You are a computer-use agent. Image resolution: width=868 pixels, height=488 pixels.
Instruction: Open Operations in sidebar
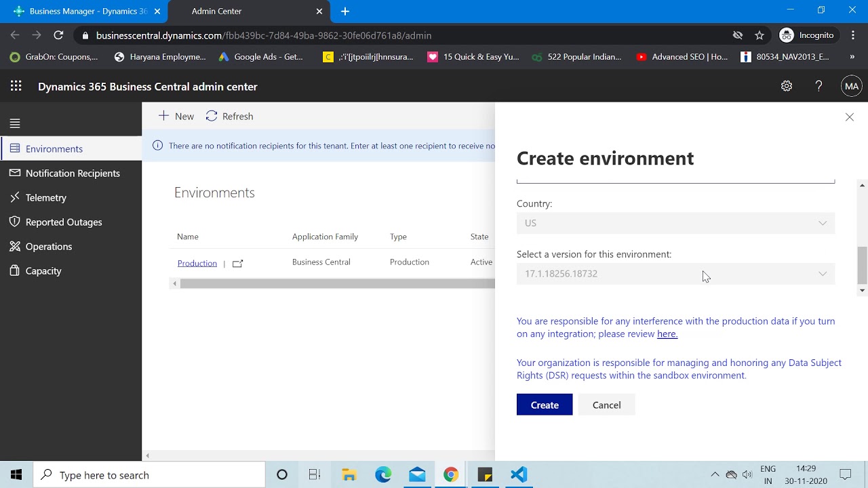point(71,246)
